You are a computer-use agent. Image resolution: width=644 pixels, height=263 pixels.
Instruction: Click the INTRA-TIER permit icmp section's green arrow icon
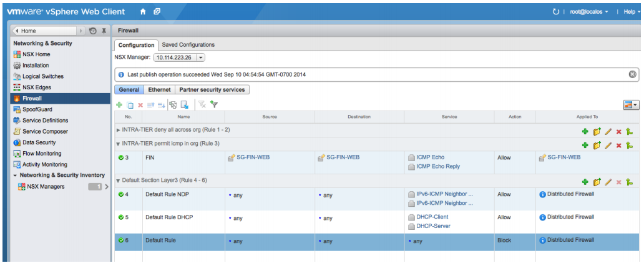(629, 145)
